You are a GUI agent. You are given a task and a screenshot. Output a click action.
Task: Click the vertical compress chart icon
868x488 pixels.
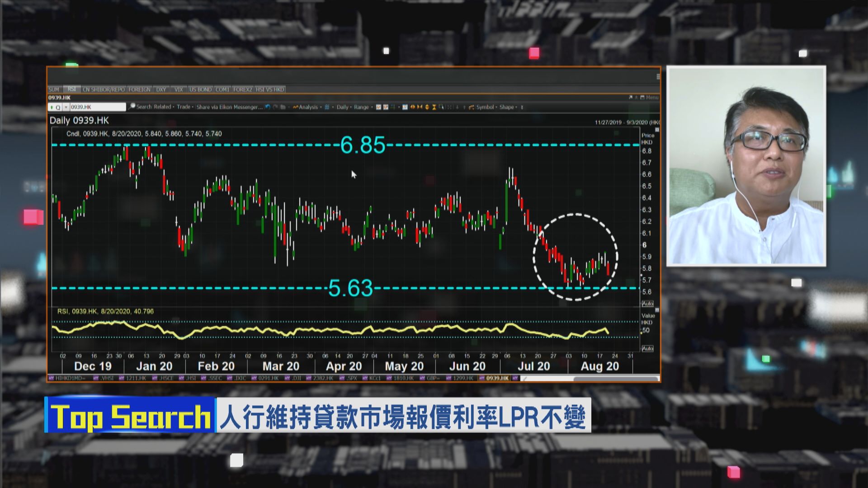pyautogui.click(x=434, y=107)
